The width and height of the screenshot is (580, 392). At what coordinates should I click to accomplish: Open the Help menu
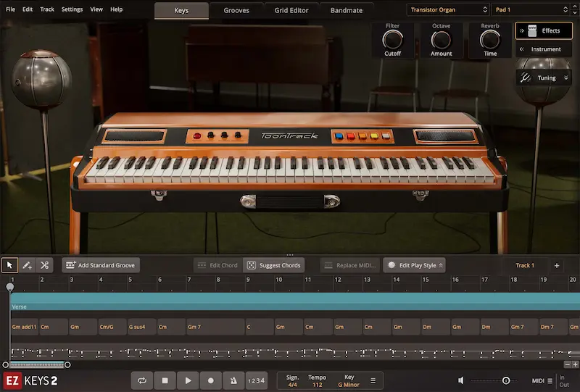pos(116,9)
